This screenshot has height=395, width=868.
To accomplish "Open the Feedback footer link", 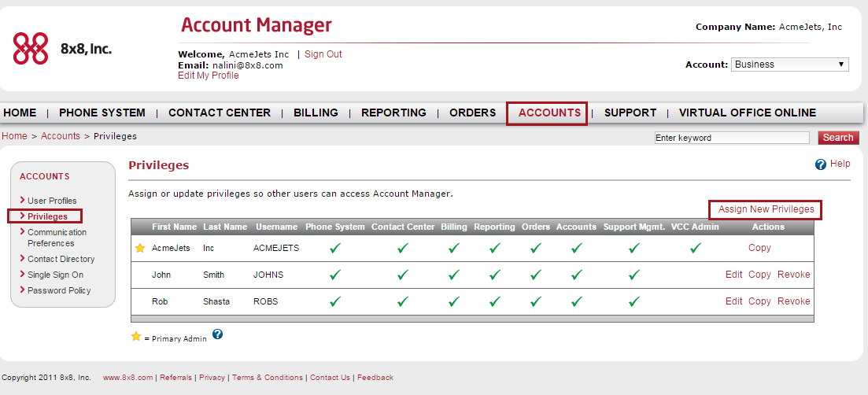I will [375, 378].
